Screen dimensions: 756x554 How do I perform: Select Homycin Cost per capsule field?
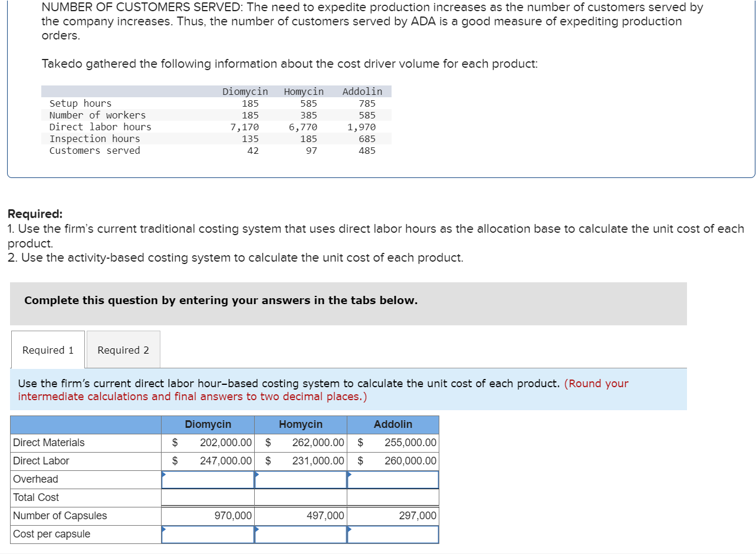point(301,534)
